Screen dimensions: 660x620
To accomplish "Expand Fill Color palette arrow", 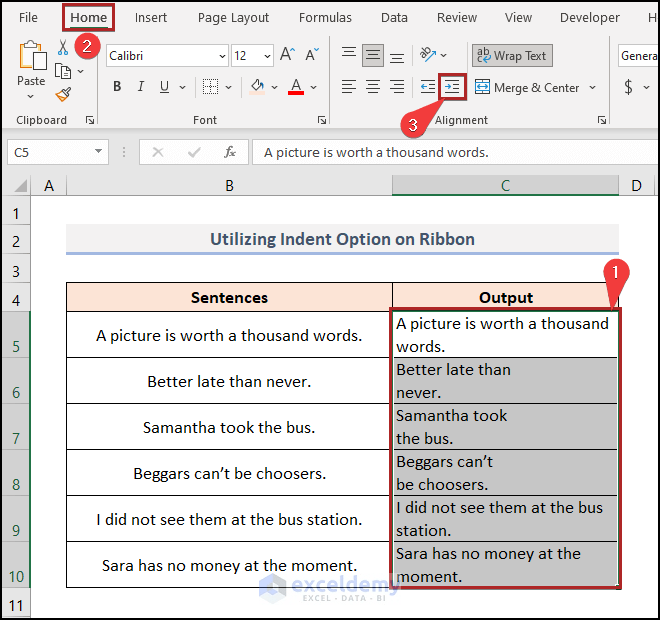I will pos(274,88).
